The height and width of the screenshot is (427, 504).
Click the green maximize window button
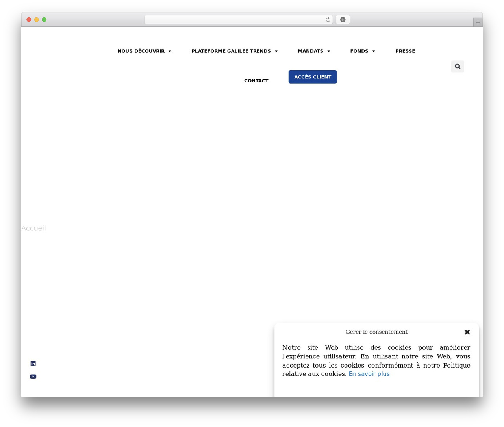44,20
